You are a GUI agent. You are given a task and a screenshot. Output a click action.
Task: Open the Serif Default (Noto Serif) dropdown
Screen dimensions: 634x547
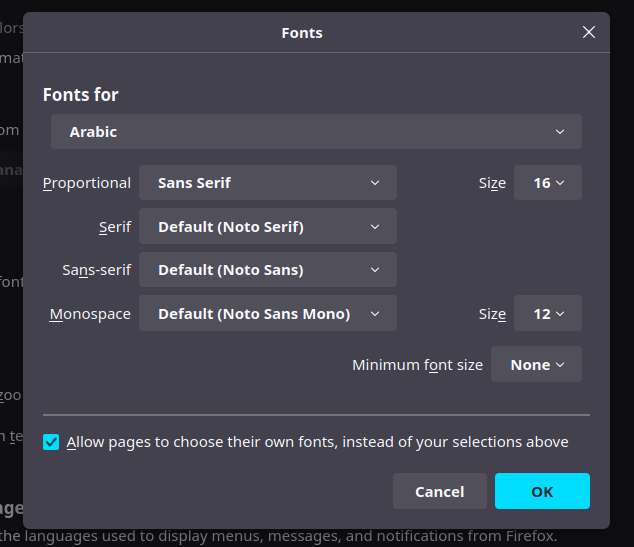pos(268,226)
